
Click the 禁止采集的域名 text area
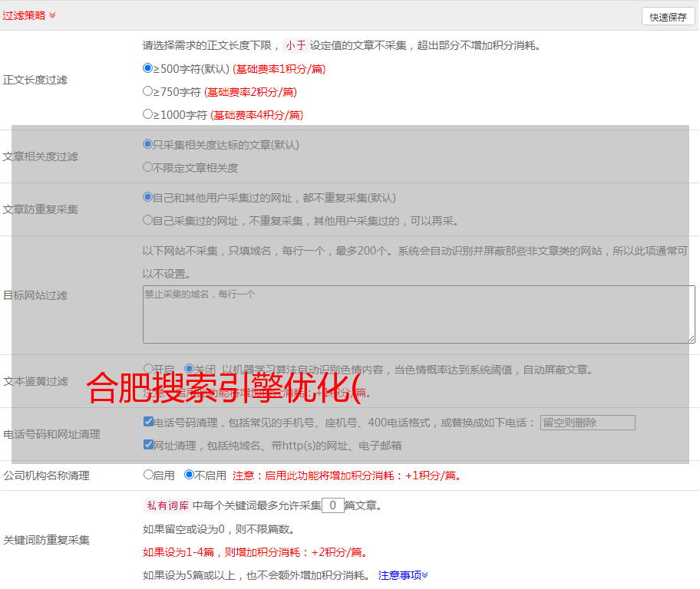[x=418, y=314]
